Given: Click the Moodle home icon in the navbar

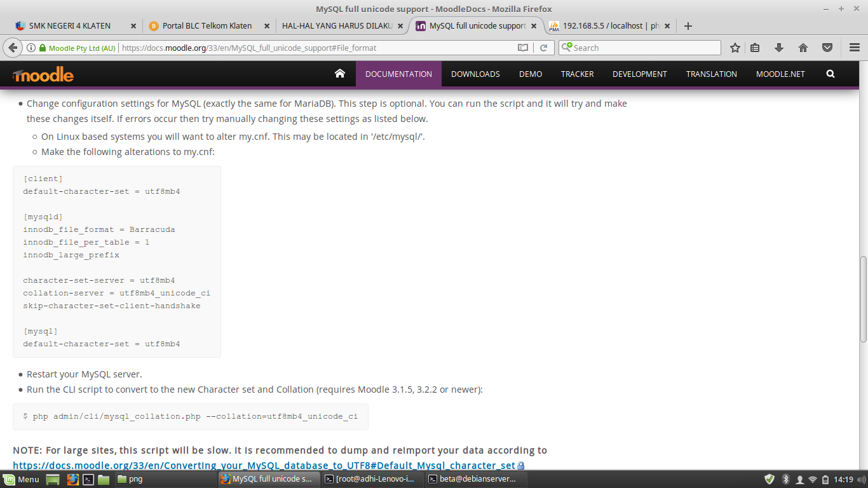Looking at the screenshot, I should [x=340, y=74].
